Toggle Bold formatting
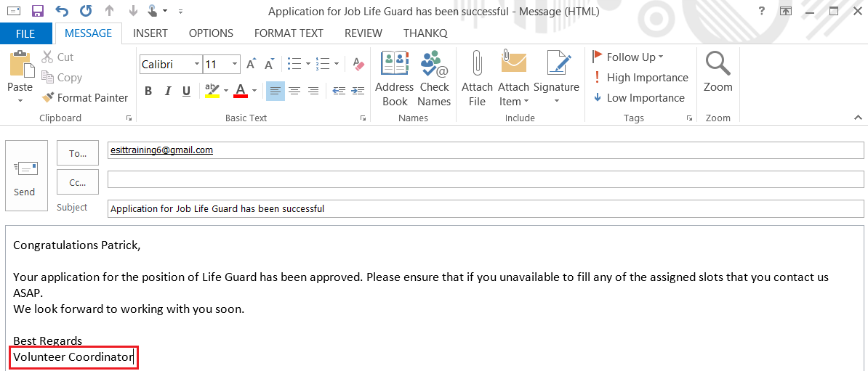Viewport: 868px width, 371px height. (x=148, y=91)
